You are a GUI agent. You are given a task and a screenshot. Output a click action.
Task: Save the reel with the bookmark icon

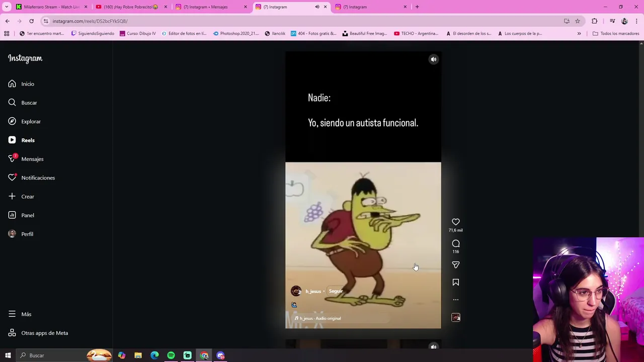tap(456, 283)
